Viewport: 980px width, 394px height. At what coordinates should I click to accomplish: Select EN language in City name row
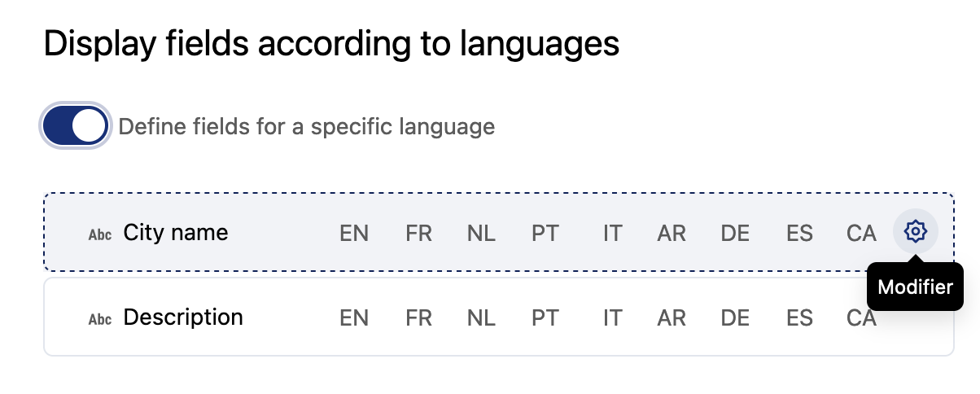[354, 234]
